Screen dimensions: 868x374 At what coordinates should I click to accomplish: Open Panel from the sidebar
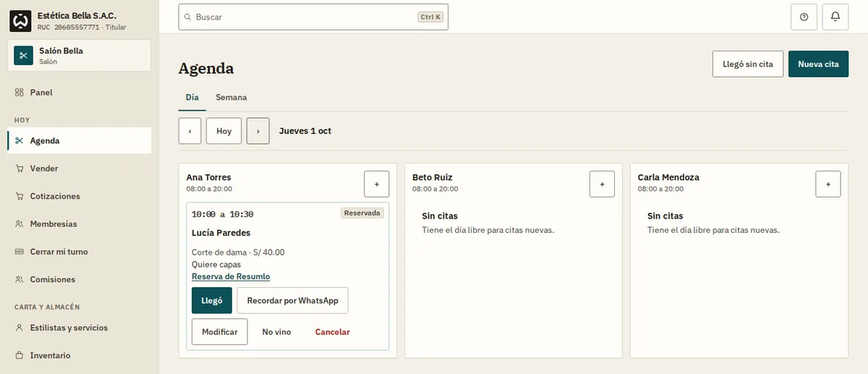click(80, 93)
